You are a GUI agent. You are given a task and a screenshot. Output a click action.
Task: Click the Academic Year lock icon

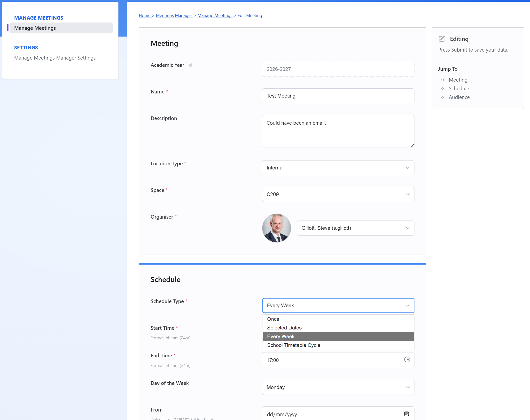coord(191,65)
